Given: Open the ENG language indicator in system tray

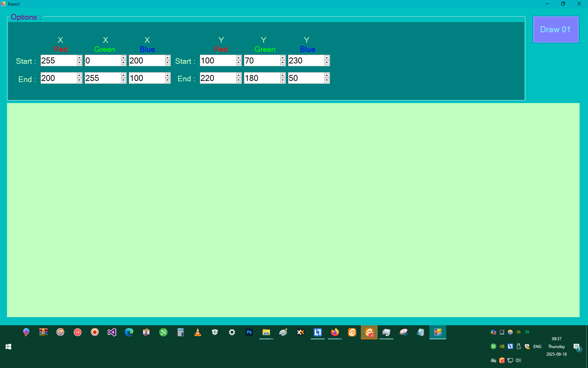Looking at the screenshot, I should pos(537,347).
